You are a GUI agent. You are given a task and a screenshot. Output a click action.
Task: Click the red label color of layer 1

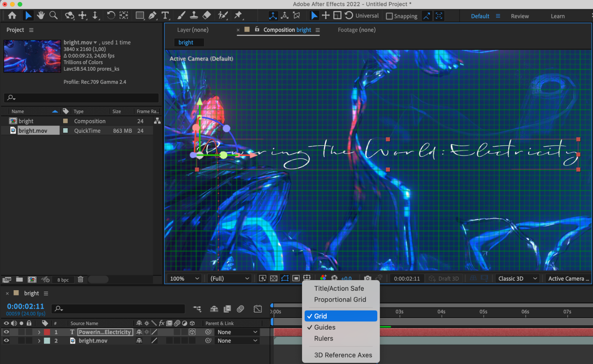tap(47, 332)
